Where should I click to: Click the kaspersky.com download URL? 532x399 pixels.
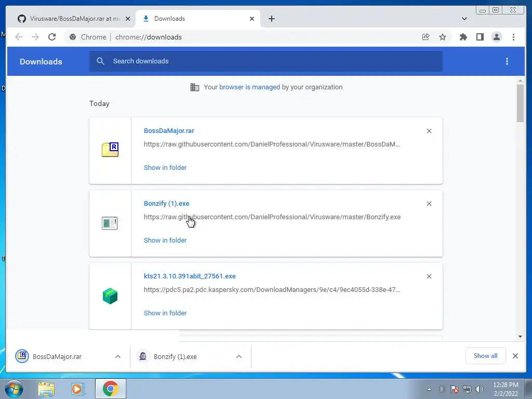click(x=272, y=290)
